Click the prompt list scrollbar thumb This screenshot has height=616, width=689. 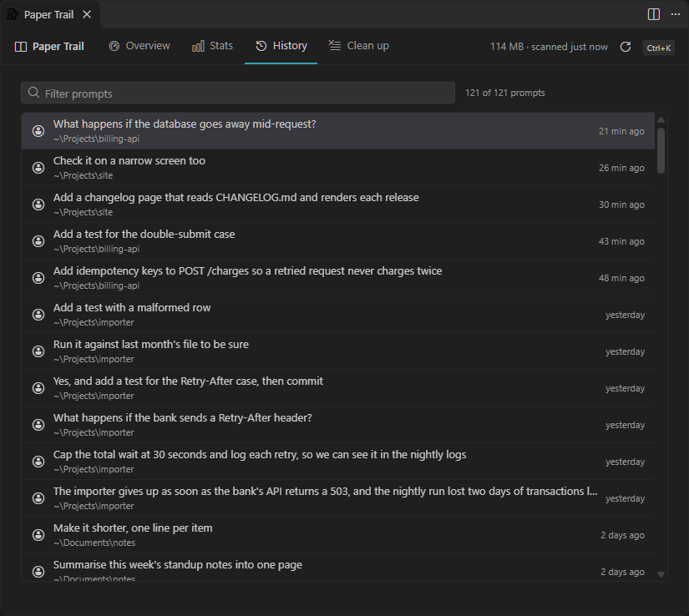661,150
